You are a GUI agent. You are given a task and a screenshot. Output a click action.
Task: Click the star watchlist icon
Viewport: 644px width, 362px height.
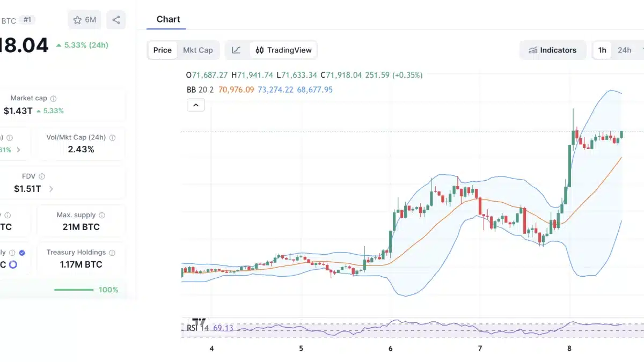(x=76, y=19)
